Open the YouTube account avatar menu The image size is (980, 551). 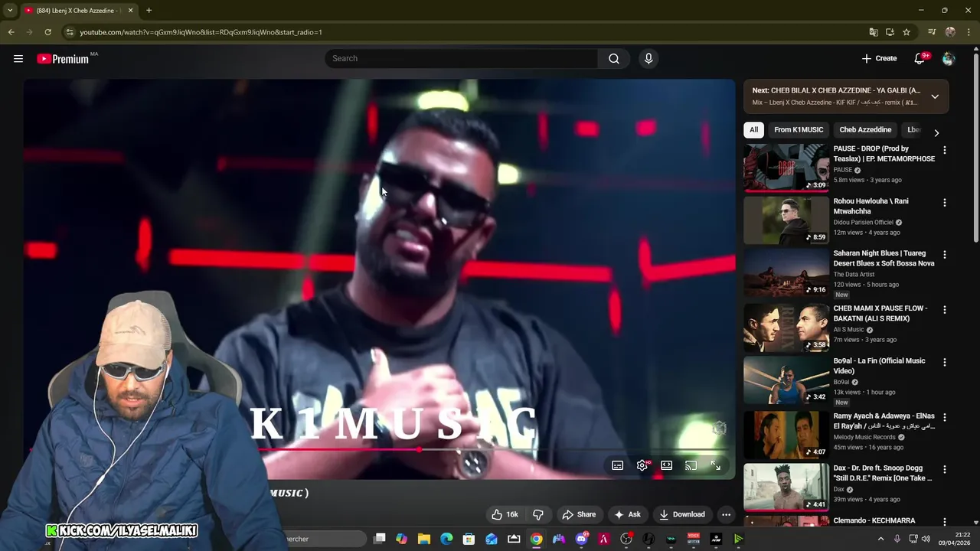pyautogui.click(x=949, y=58)
